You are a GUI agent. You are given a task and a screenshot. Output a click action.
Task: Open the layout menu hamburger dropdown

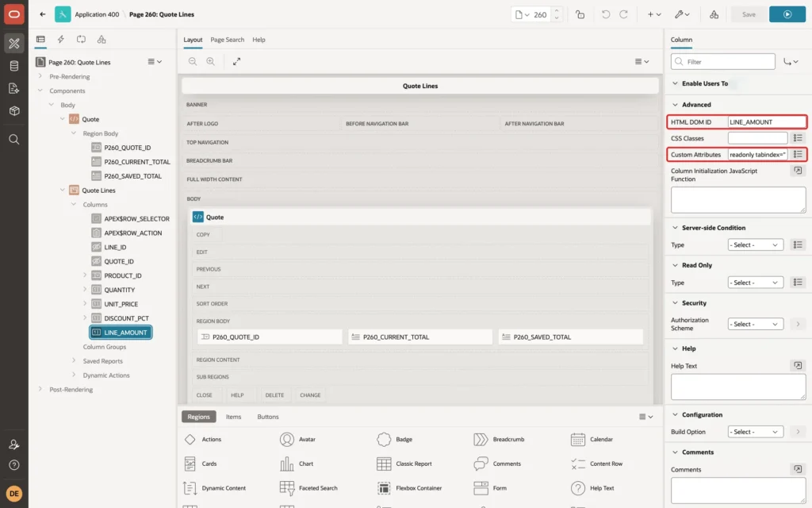[x=642, y=61]
